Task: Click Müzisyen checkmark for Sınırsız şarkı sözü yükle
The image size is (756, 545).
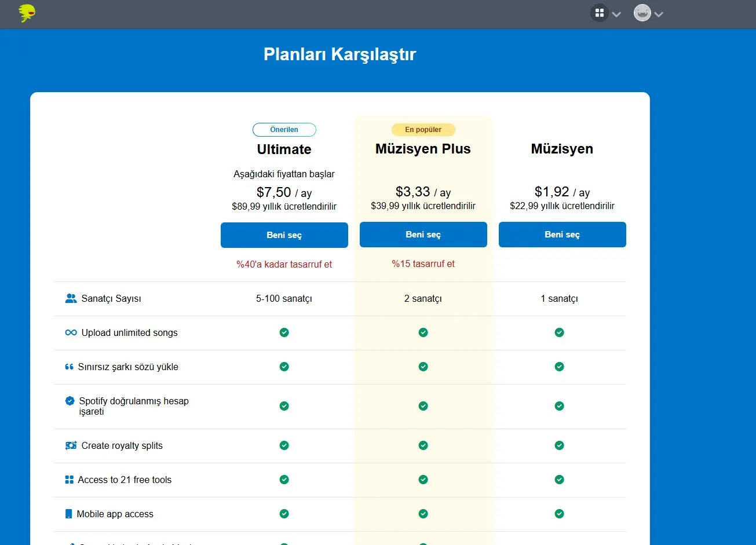Action: point(559,367)
